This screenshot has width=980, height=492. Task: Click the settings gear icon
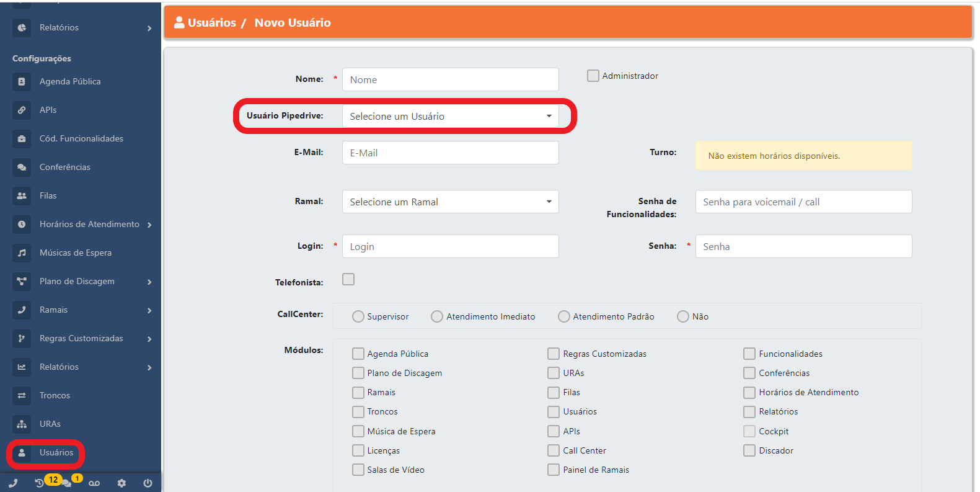[x=121, y=483]
